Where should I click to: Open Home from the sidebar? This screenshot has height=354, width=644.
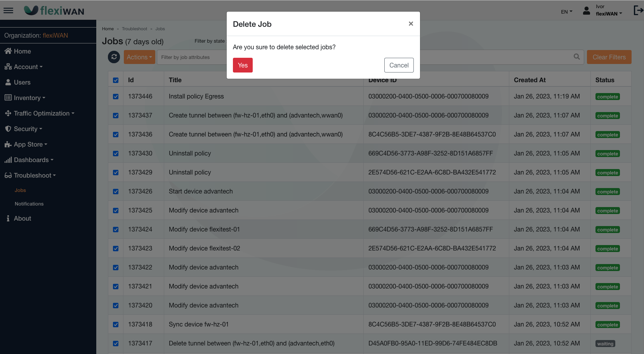pyautogui.click(x=22, y=51)
